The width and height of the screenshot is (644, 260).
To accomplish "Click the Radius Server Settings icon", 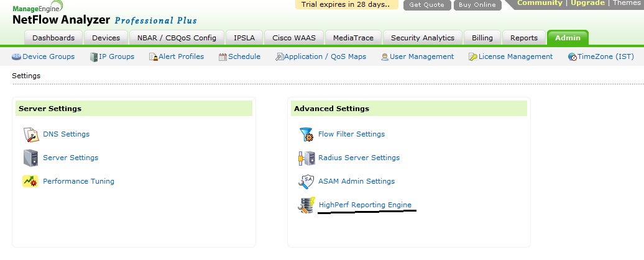I will coord(306,158).
